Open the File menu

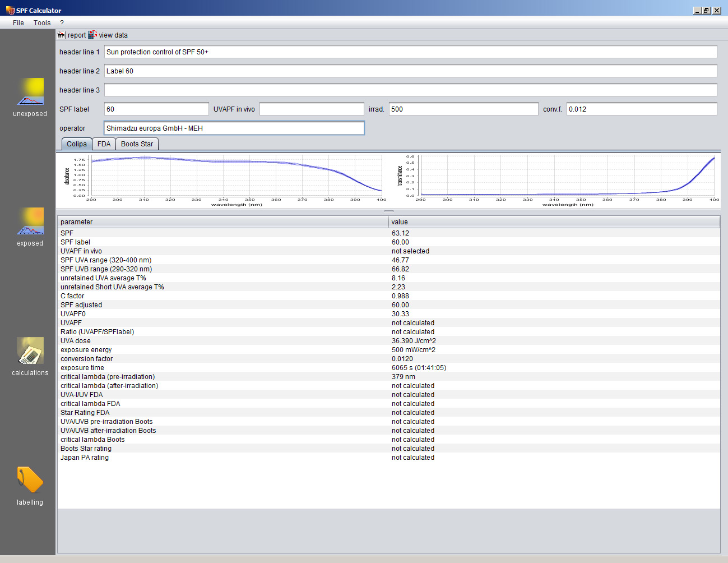[x=18, y=23]
